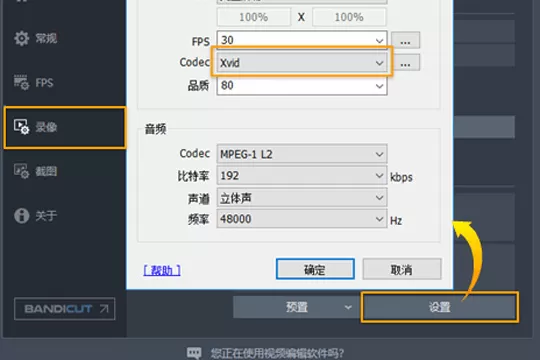Screen dimensions: 540x360
Task: Click the video record icon beside 录像
Action: pyautogui.click(x=21, y=127)
